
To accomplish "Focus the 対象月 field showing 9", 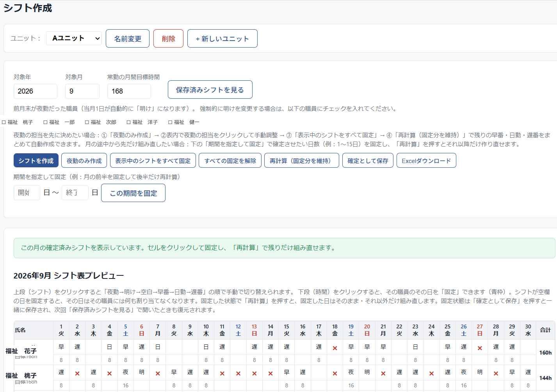I will [x=82, y=91].
